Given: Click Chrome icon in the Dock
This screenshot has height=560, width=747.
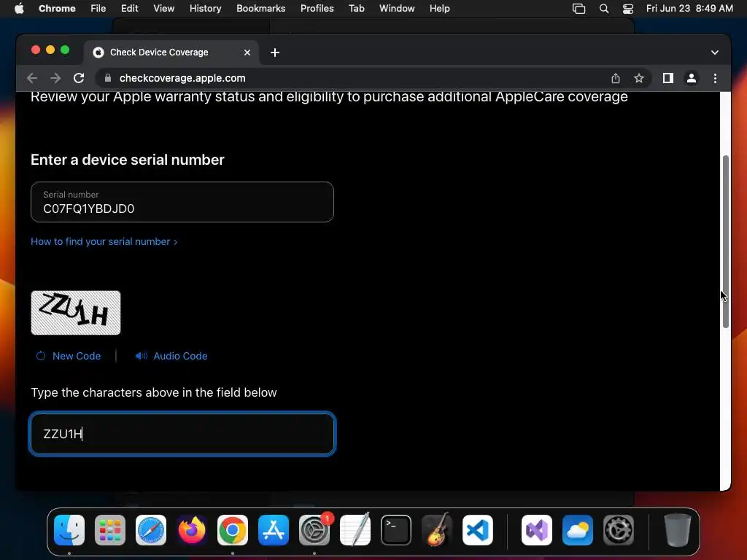Looking at the screenshot, I should (x=233, y=530).
